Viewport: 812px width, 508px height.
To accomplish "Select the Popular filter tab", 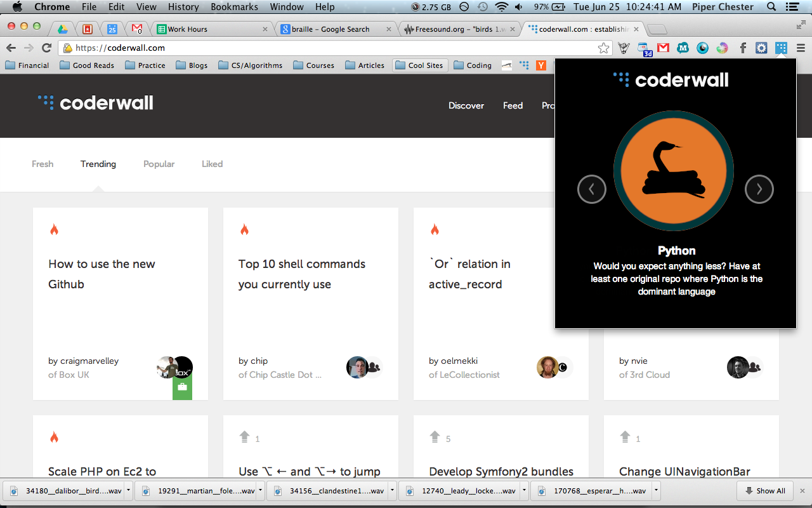I will click(x=159, y=164).
